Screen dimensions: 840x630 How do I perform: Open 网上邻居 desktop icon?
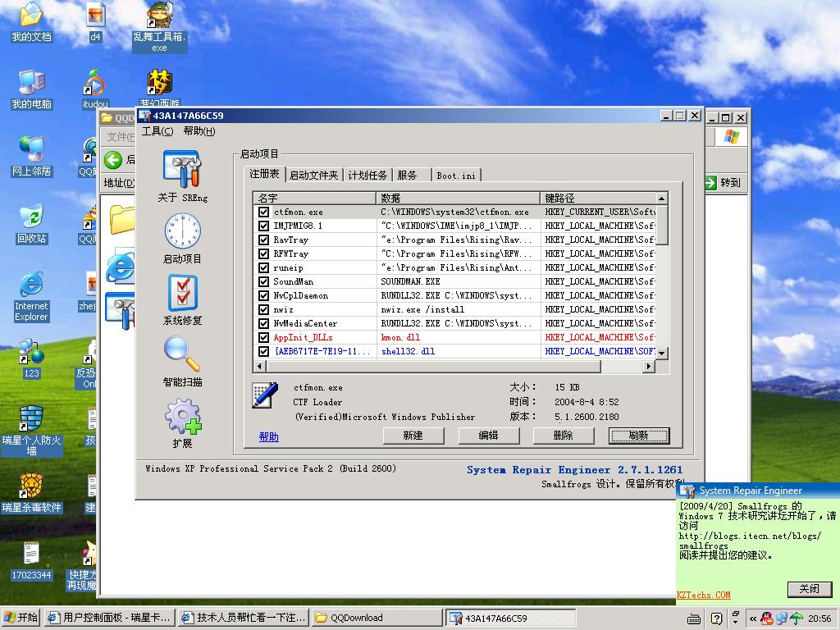(x=32, y=150)
